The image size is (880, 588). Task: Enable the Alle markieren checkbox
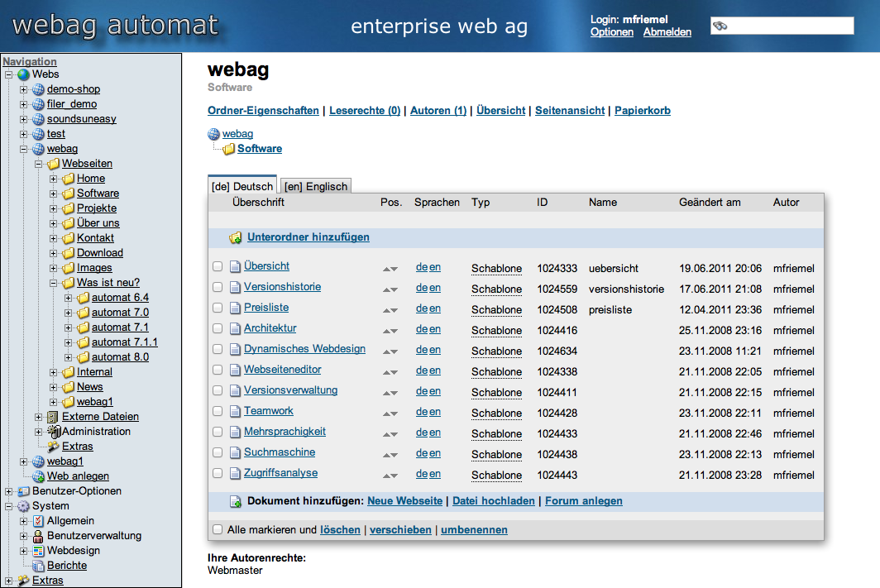coord(218,529)
